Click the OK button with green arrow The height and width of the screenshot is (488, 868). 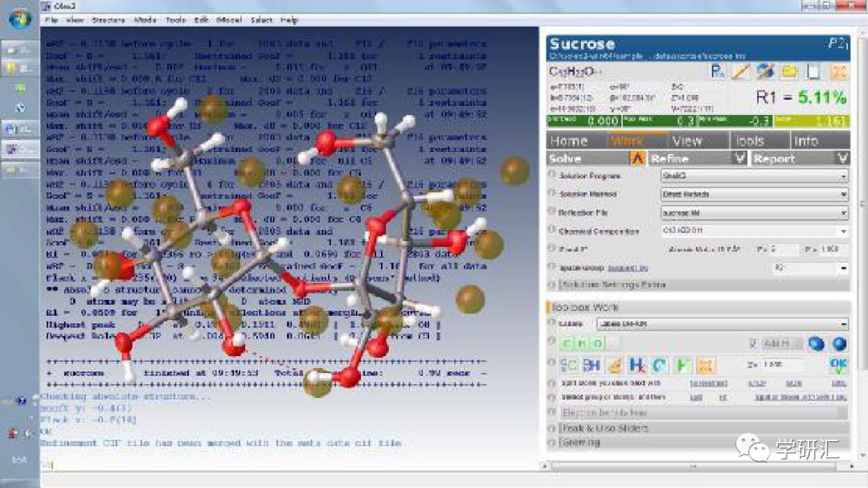[838, 365]
